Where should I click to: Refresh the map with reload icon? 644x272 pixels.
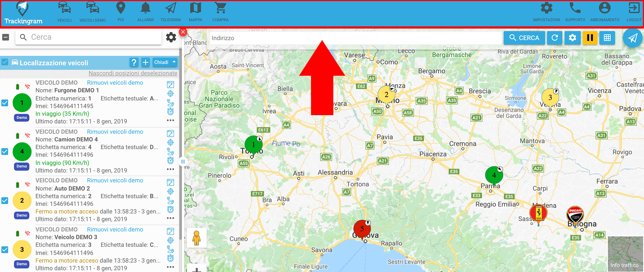pyautogui.click(x=555, y=38)
